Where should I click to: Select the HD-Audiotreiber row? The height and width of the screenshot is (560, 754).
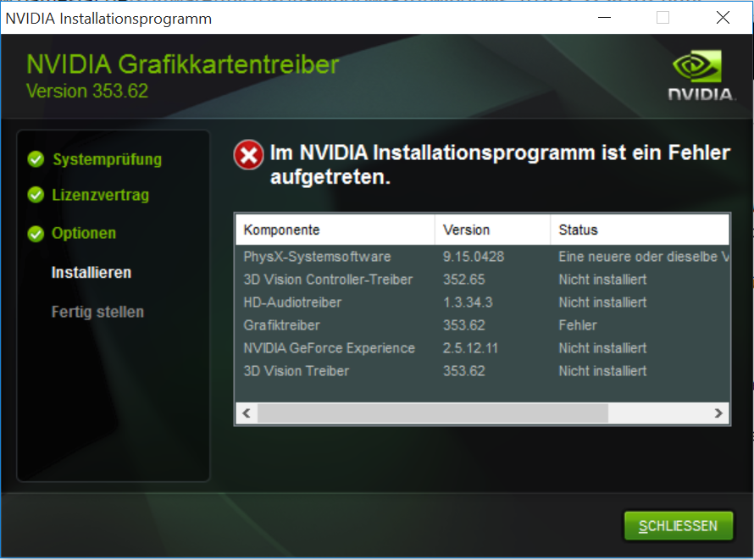coord(482,302)
